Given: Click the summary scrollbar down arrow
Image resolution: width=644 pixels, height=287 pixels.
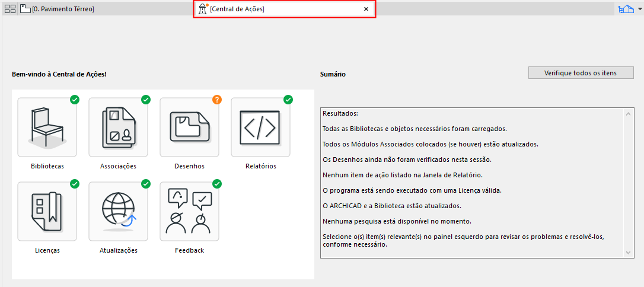Looking at the screenshot, I should click(627, 251).
